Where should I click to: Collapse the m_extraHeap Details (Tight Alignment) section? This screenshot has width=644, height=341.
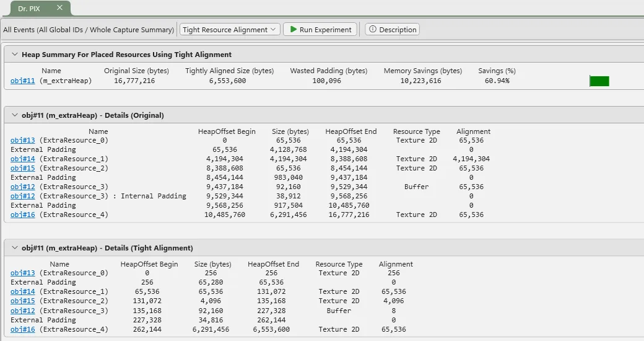pyautogui.click(x=13, y=248)
